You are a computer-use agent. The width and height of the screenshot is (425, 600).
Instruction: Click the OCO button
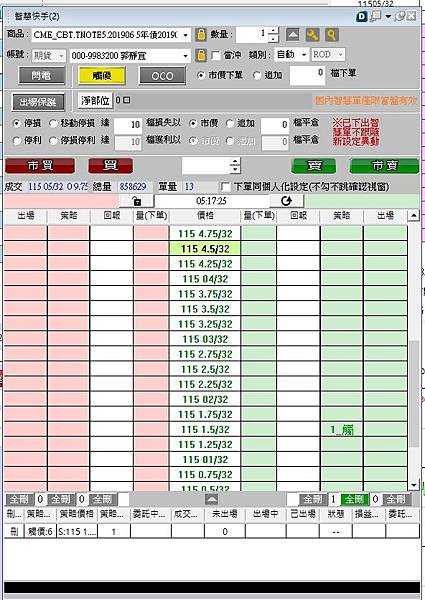pyautogui.click(x=162, y=76)
